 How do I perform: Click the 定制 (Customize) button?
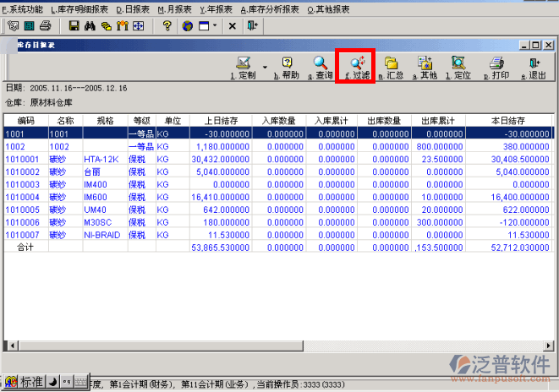(x=244, y=67)
